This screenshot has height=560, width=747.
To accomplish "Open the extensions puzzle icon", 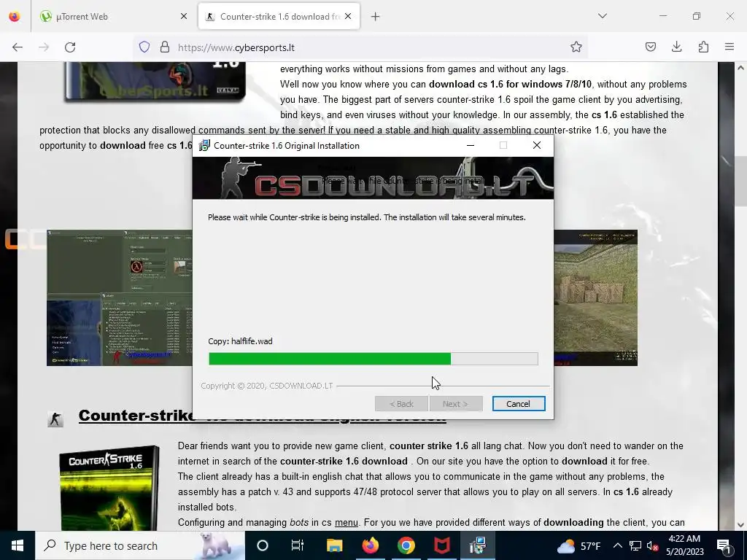I will (703, 47).
